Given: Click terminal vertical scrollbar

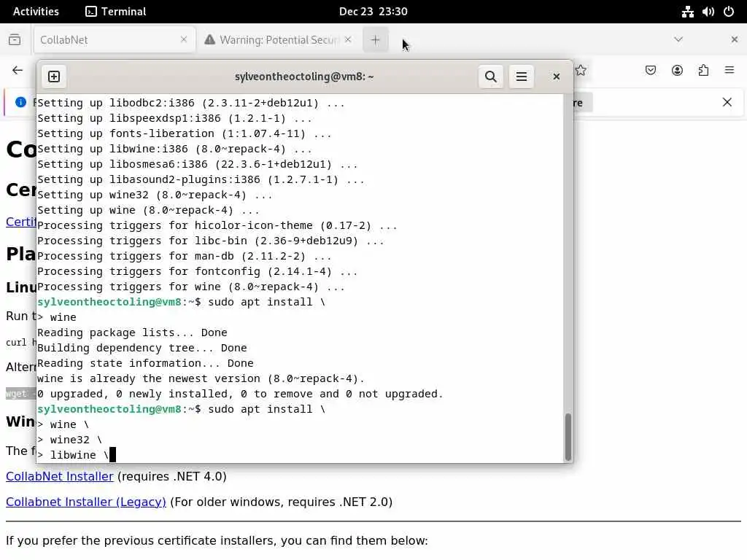Looking at the screenshot, I should 568,437.
